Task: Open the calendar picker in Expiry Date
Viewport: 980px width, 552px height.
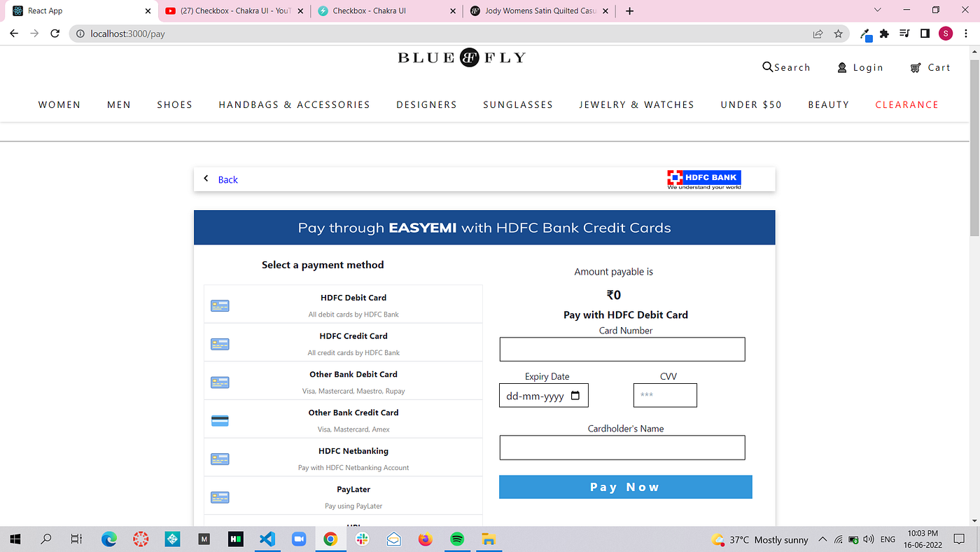Action: tap(575, 395)
